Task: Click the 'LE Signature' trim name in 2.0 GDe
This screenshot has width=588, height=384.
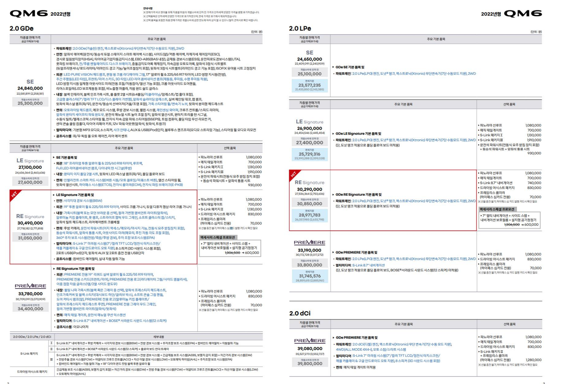Action: tap(30, 161)
